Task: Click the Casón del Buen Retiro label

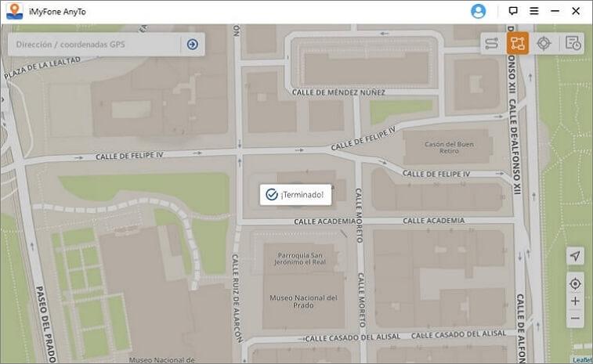Action: (x=449, y=147)
